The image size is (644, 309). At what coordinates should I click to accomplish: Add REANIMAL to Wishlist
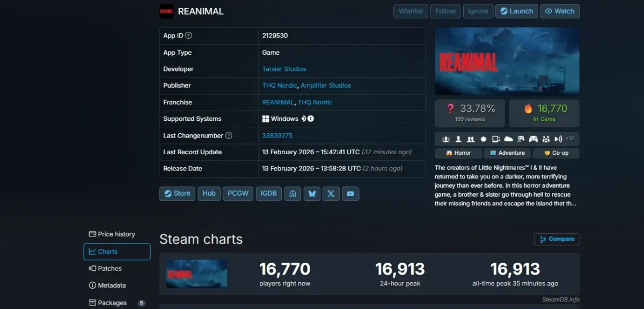pos(411,11)
